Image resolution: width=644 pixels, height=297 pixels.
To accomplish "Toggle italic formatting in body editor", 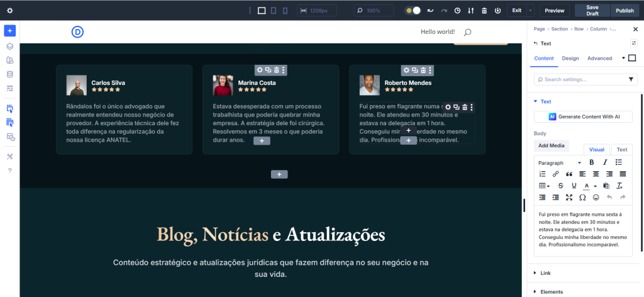I will pyautogui.click(x=605, y=162).
